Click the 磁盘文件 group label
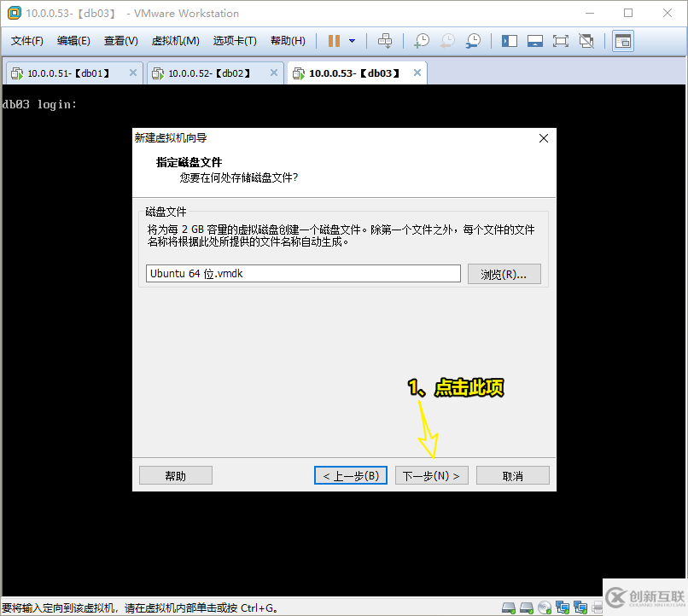 coord(166,212)
